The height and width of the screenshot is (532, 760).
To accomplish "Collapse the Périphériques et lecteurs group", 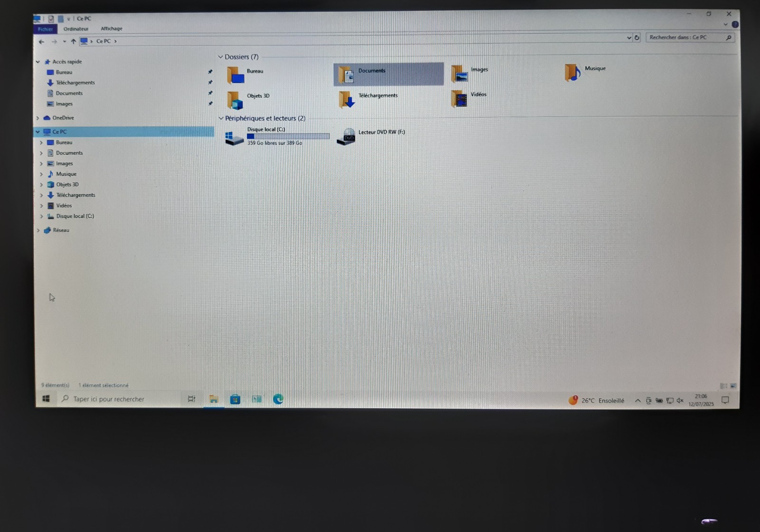I will click(221, 118).
